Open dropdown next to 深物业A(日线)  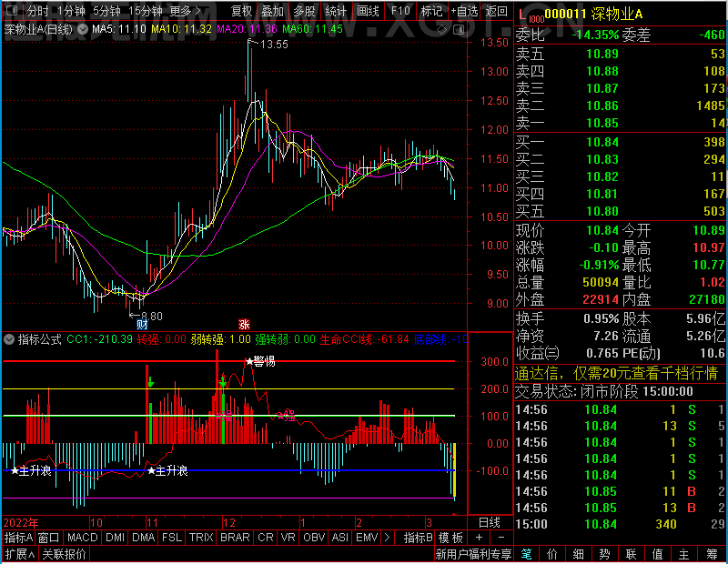click(x=83, y=29)
